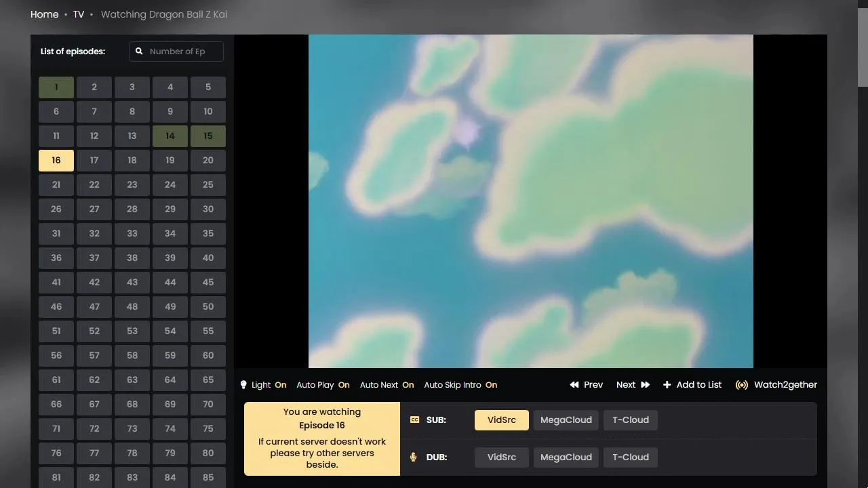Open episode 23

[132, 184]
